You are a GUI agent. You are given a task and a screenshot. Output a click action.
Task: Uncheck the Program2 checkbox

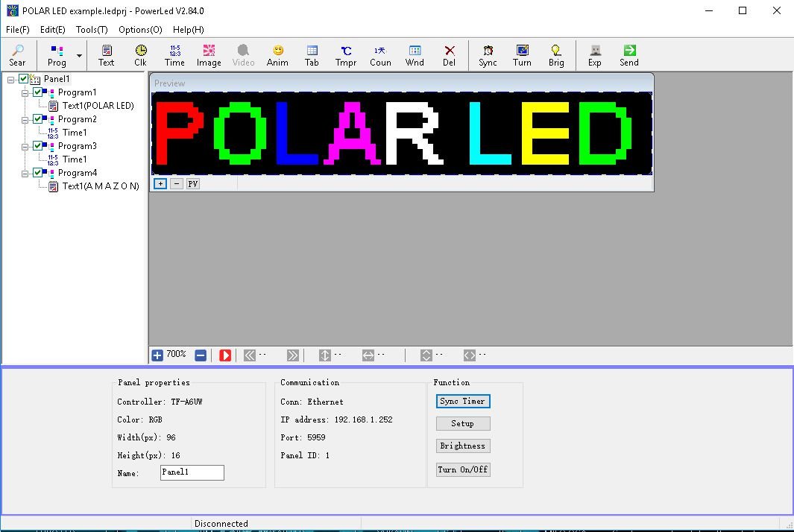[39, 118]
